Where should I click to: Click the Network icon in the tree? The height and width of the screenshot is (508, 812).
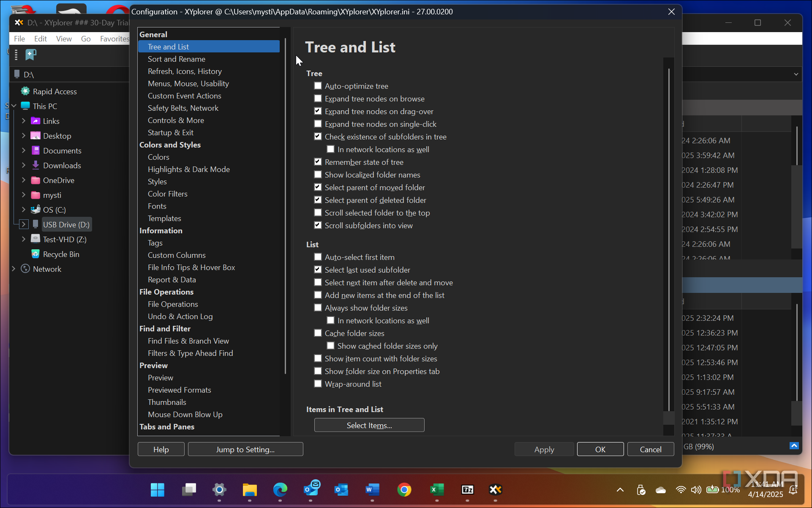[x=25, y=269]
